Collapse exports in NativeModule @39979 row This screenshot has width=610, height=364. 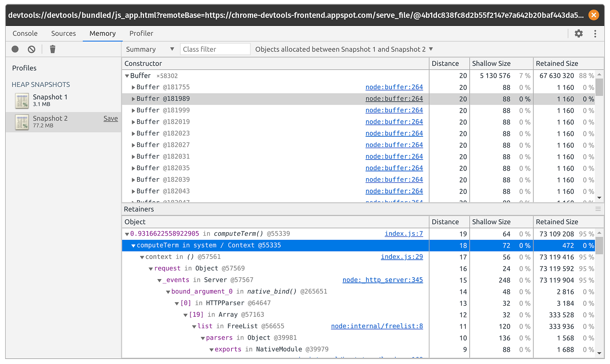point(212,350)
